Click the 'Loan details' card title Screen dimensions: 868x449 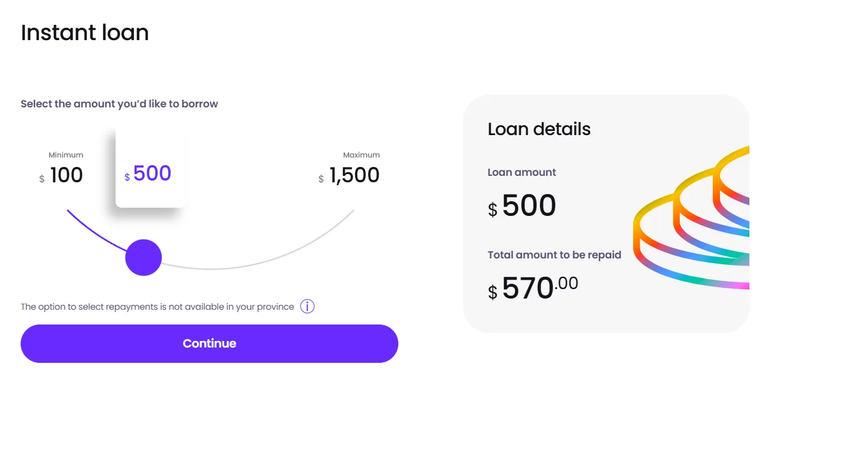click(x=539, y=129)
